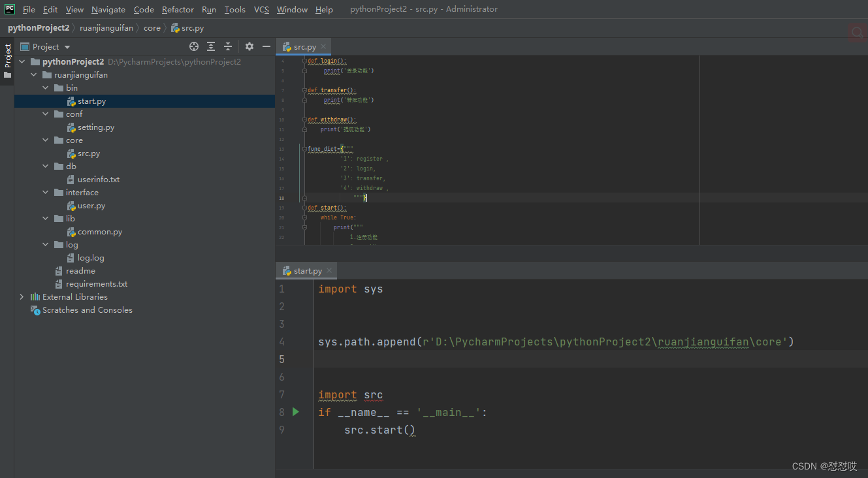Open Project panel settings gear
This screenshot has height=478, width=868.
[249, 46]
